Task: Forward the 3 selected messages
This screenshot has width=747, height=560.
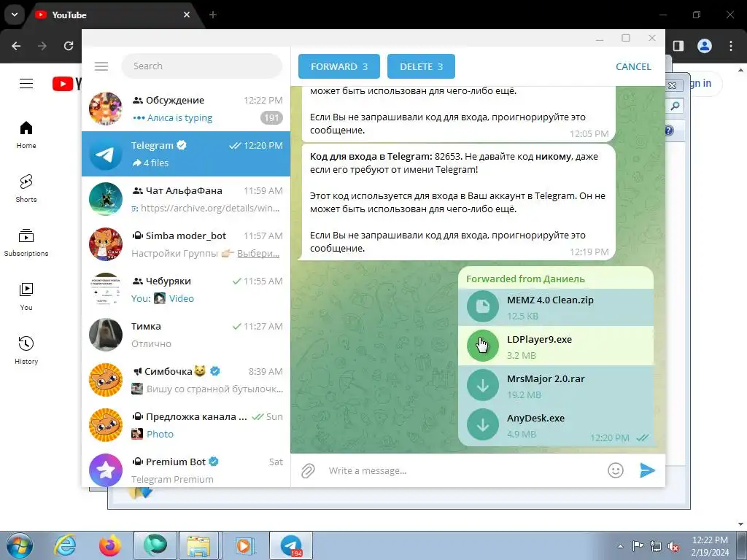Action: click(339, 66)
